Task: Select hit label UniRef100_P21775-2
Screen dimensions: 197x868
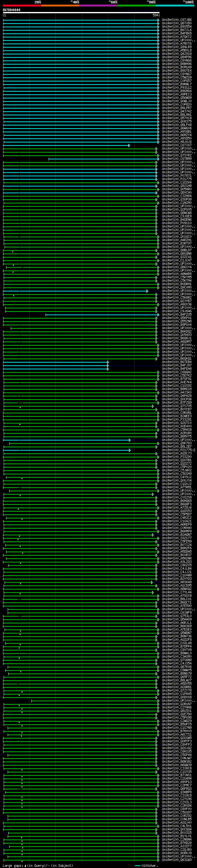Action: pos(179,450)
